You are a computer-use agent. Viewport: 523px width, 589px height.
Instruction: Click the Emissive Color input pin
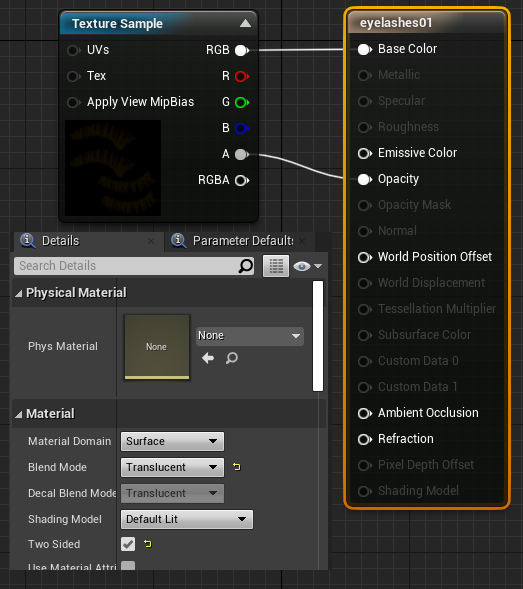click(x=364, y=153)
